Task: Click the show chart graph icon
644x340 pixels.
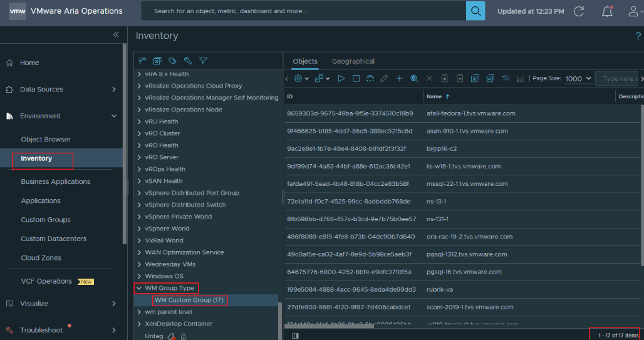Action: (x=521, y=78)
